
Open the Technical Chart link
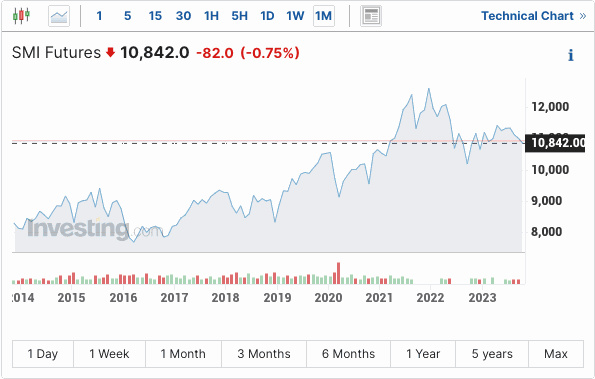[534, 16]
